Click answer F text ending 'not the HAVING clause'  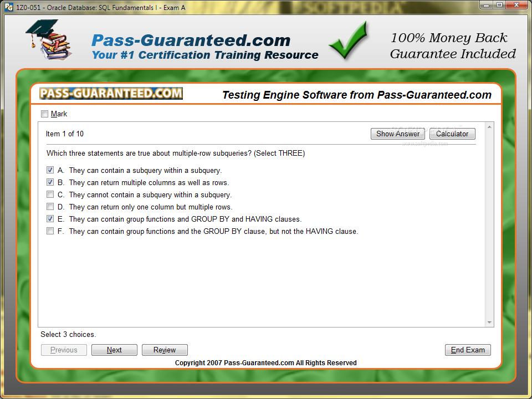[x=213, y=232]
